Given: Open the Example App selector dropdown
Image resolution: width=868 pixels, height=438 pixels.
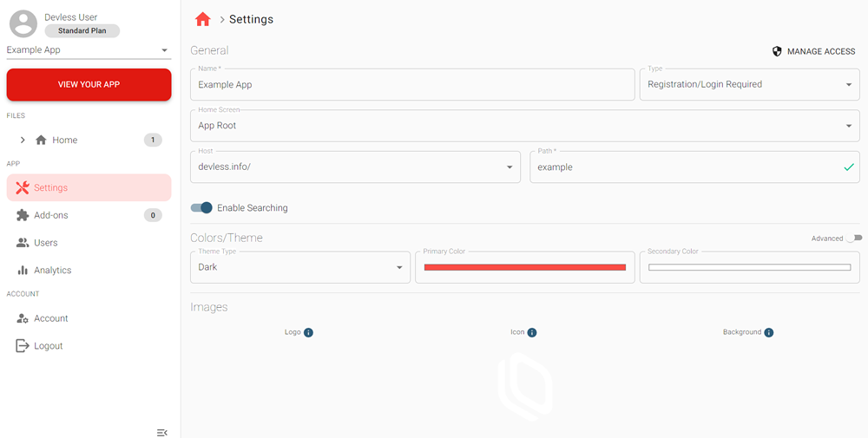Looking at the screenshot, I should [89, 50].
